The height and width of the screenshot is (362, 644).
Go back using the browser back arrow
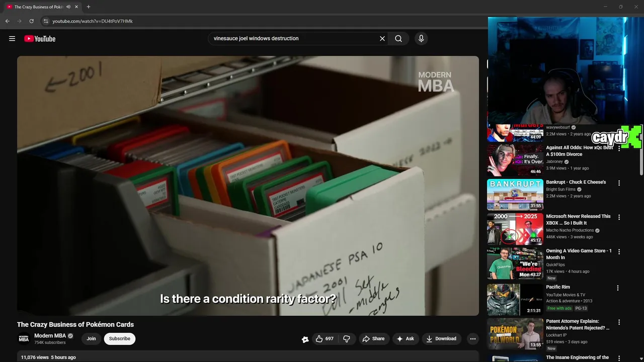7,21
